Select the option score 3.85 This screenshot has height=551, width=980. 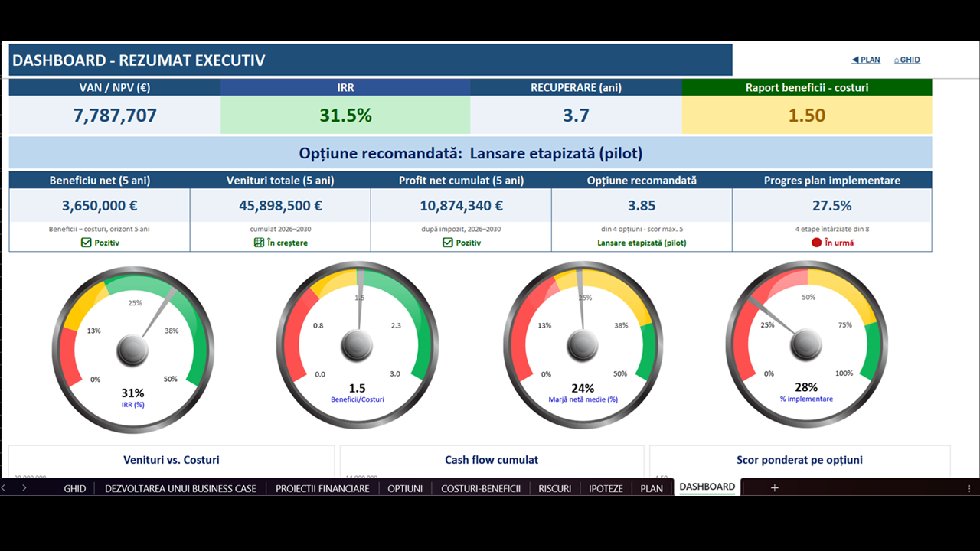pos(642,205)
